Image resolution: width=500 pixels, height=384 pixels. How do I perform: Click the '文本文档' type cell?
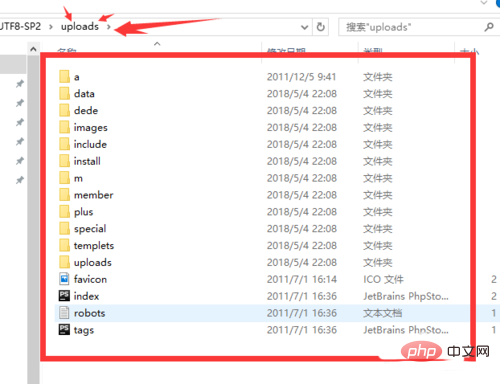pyautogui.click(x=382, y=313)
